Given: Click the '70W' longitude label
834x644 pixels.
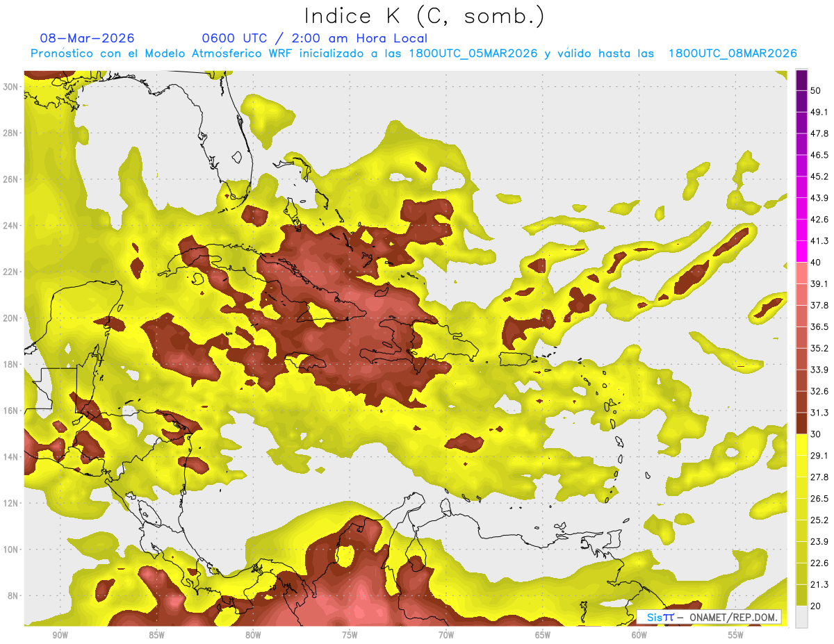Looking at the screenshot, I should [x=446, y=635].
